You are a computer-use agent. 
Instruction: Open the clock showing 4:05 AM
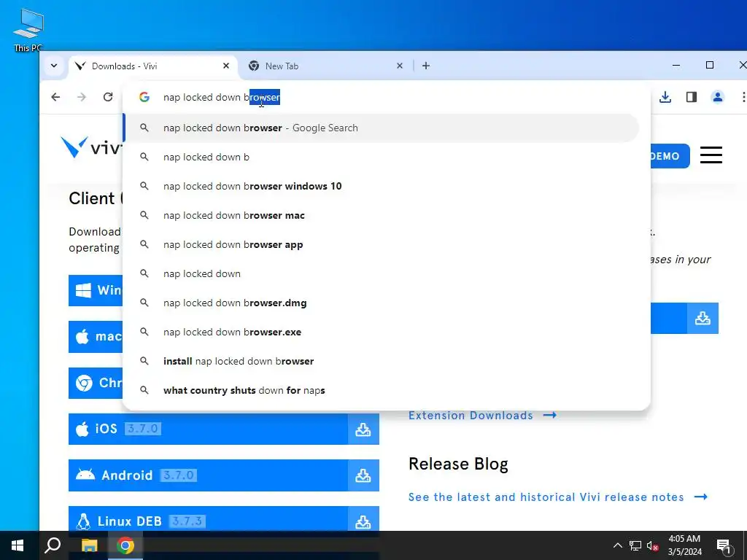(684, 545)
